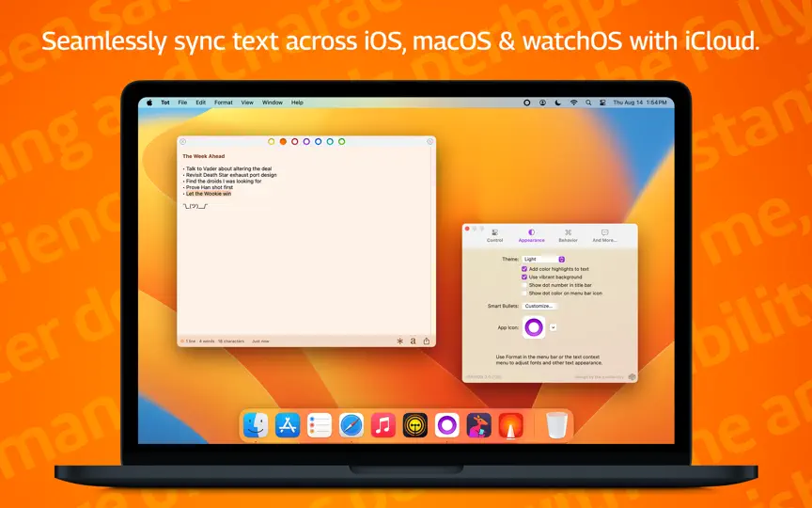The height and width of the screenshot is (508, 812).
Task: Open the Tot application menu
Action: (x=165, y=103)
